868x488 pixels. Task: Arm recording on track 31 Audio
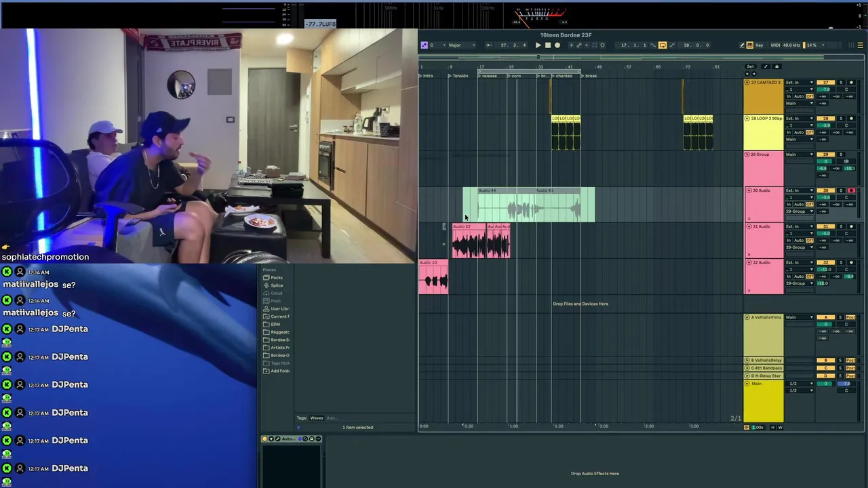(852, 226)
